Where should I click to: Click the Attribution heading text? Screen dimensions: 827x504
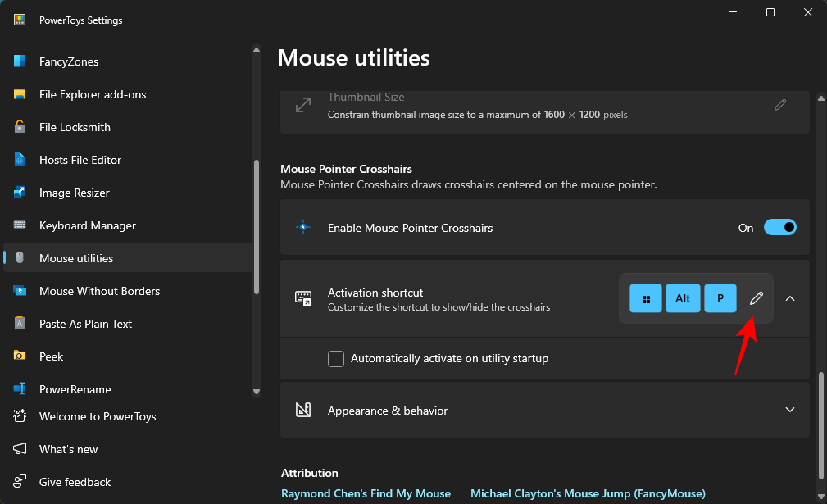click(x=310, y=473)
